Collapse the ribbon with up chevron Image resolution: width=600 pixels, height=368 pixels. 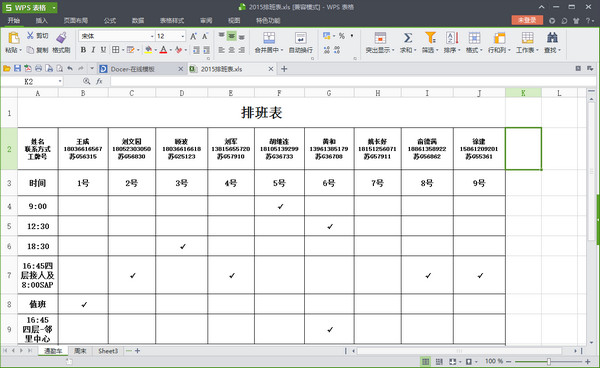pos(541,7)
